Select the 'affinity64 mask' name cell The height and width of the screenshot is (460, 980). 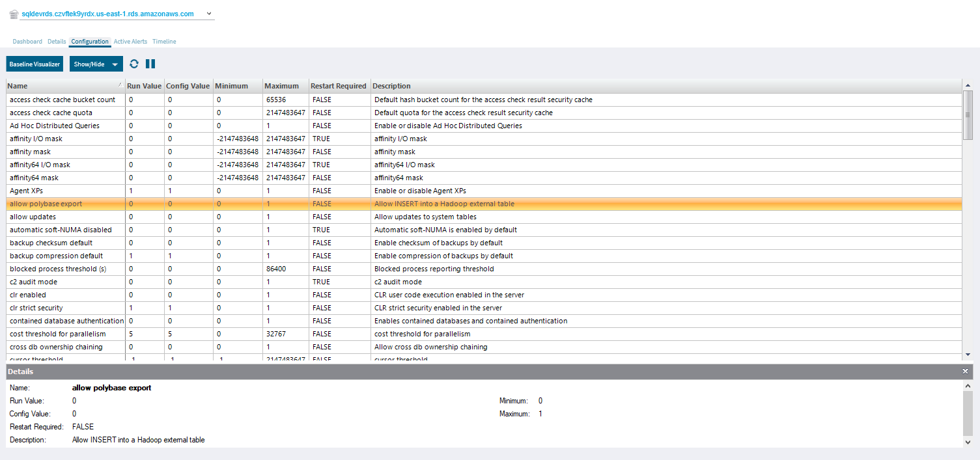pos(66,178)
